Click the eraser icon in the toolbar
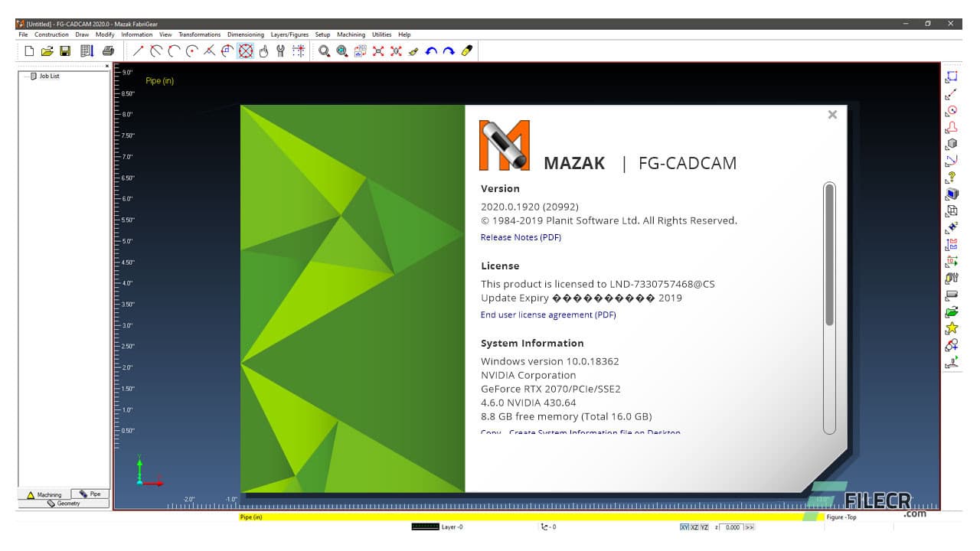Screen dimensions: 980x551 point(468,51)
